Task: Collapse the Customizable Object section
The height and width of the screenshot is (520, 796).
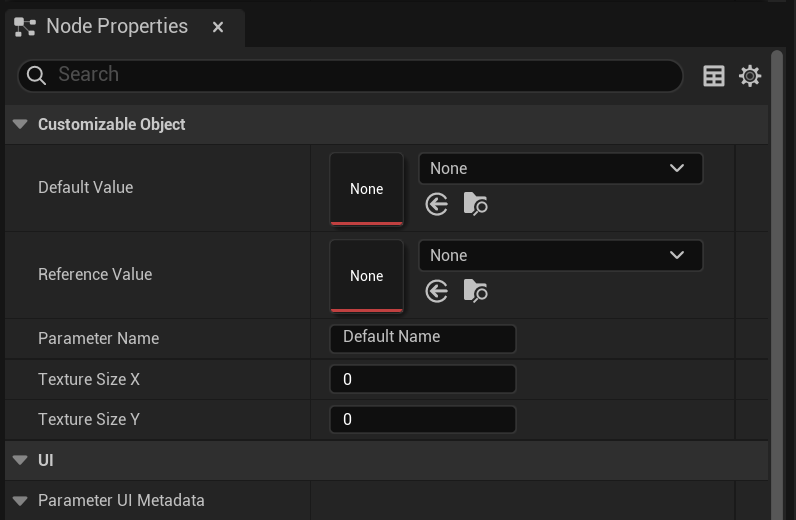Action: pyautogui.click(x=20, y=124)
